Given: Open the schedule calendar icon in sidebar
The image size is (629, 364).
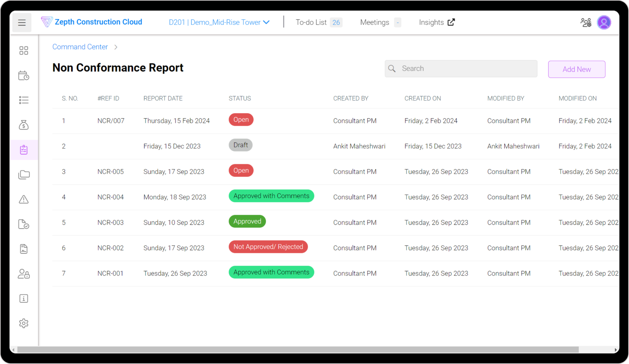Looking at the screenshot, I should click(24, 75).
